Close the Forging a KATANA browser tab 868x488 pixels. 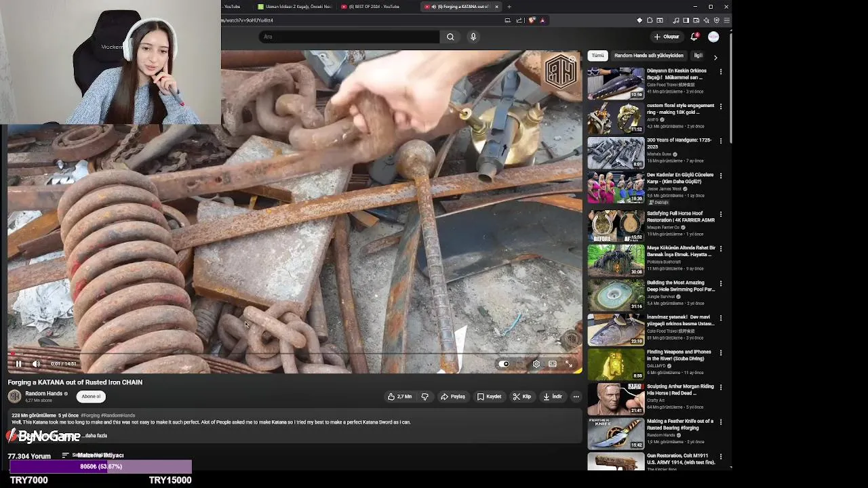(496, 7)
